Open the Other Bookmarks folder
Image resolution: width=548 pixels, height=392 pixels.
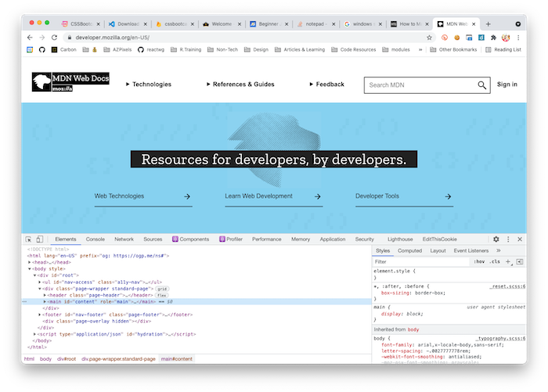453,49
